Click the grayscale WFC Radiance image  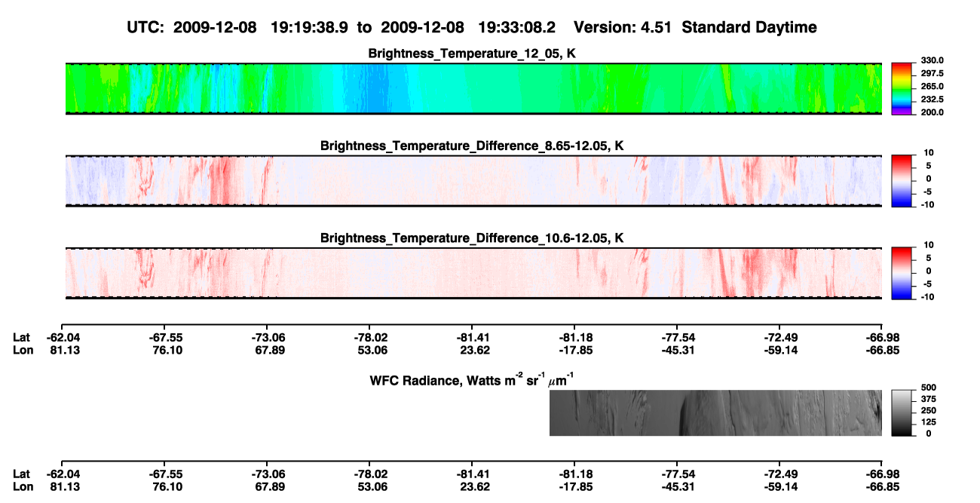coord(715,413)
